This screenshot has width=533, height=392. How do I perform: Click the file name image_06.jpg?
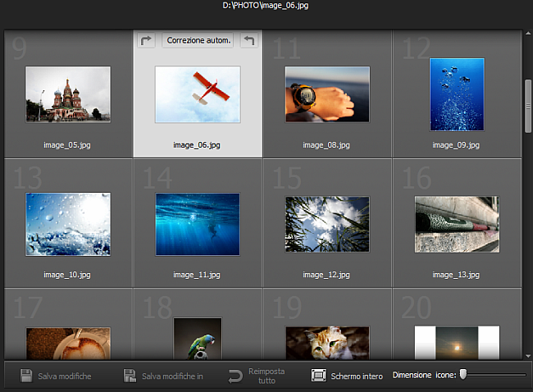[x=197, y=145]
